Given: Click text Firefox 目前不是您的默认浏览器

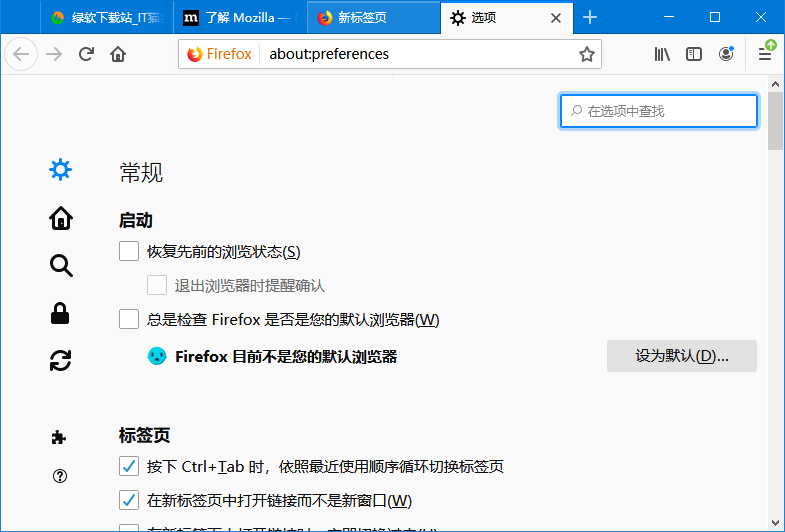Looking at the screenshot, I should coord(286,357).
